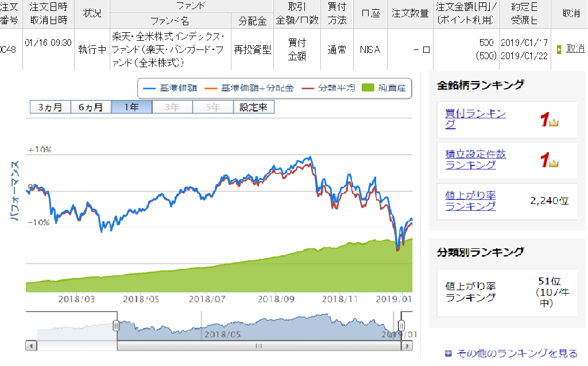The image size is (588, 366).
Task: Grab the left range handle of the navigator
Action: (116, 325)
